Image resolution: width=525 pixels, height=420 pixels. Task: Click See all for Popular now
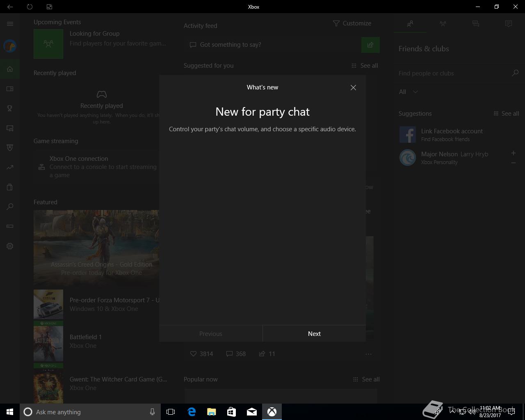click(x=366, y=379)
